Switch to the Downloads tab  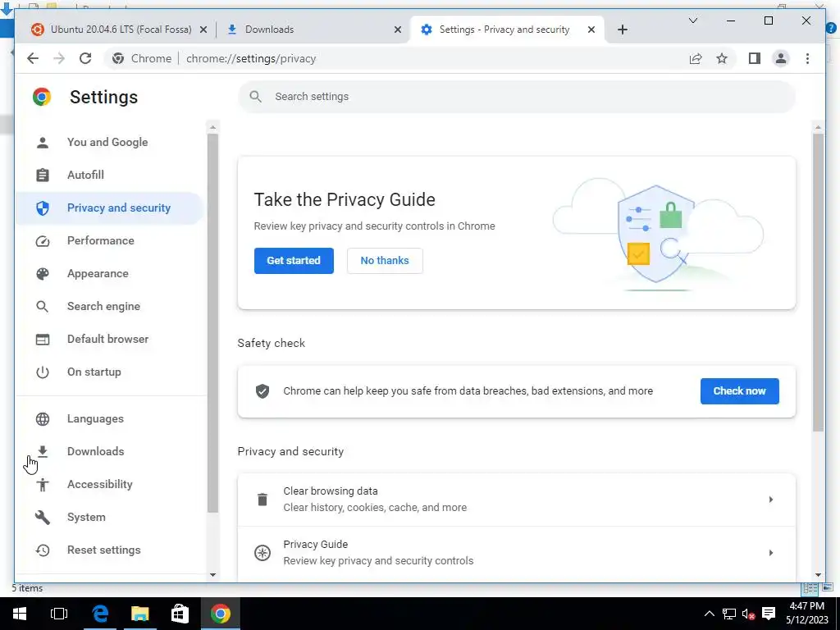pos(313,30)
